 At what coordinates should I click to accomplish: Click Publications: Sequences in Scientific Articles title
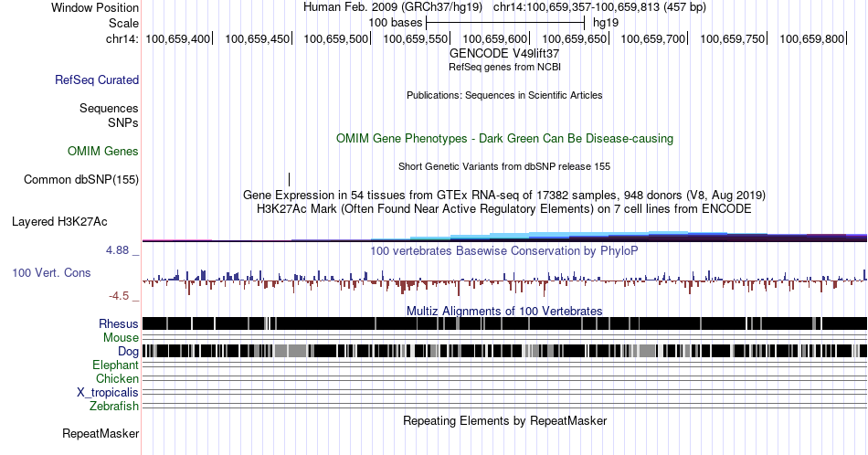(x=504, y=95)
